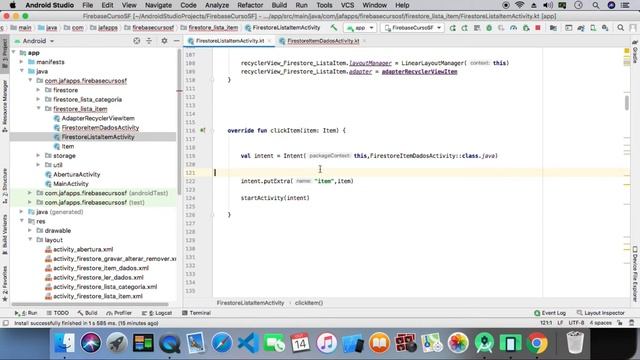The height and width of the screenshot is (360, 640).
Task: Expand the storage package
Action: pos(38,156)
